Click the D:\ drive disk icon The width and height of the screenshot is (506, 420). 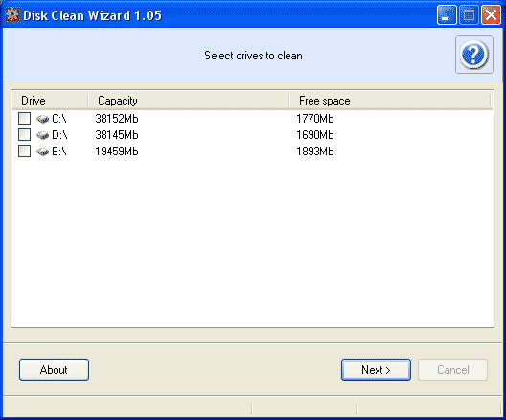pyautogui.click(x=42, y=135)
